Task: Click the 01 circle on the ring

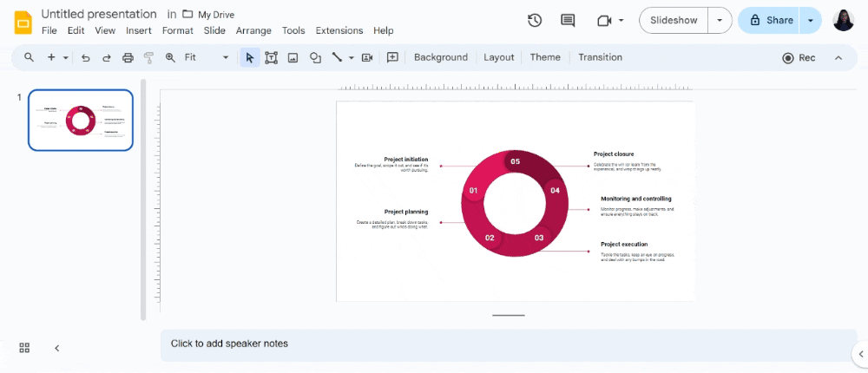Action: coord(473,190)
